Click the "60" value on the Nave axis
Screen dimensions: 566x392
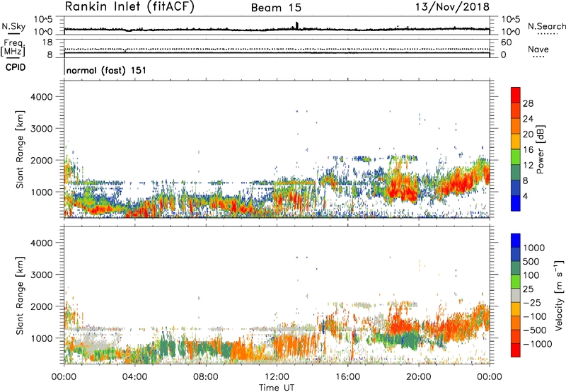[x=506, y=42]
